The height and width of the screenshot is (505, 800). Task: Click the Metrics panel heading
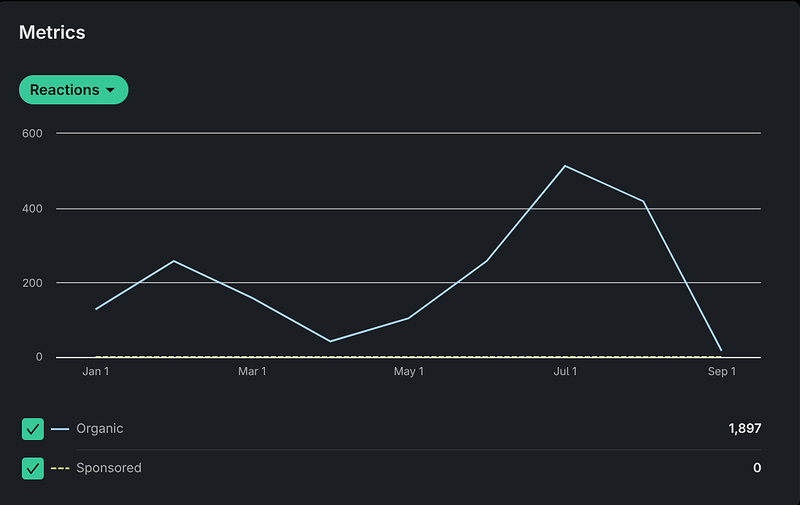[52, 32]
